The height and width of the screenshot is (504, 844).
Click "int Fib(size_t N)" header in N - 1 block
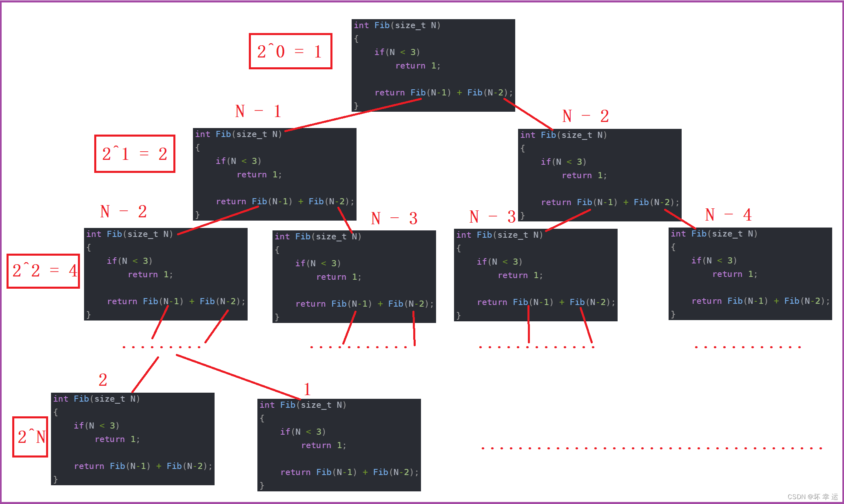point(238,134)
